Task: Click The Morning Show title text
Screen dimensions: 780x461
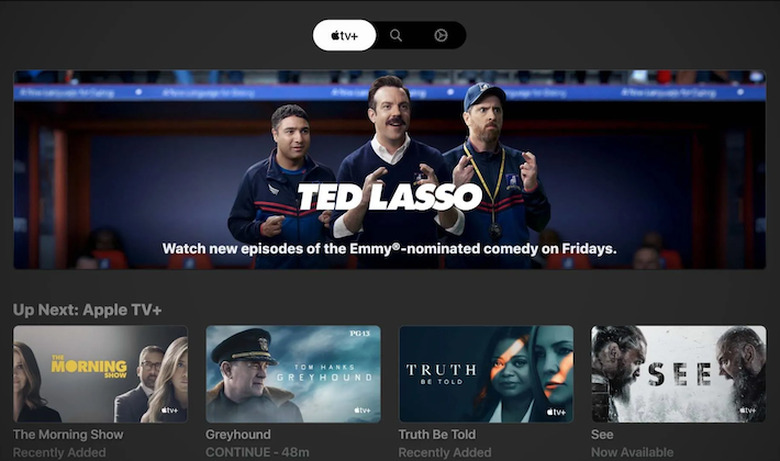Action: click(69, 435)
